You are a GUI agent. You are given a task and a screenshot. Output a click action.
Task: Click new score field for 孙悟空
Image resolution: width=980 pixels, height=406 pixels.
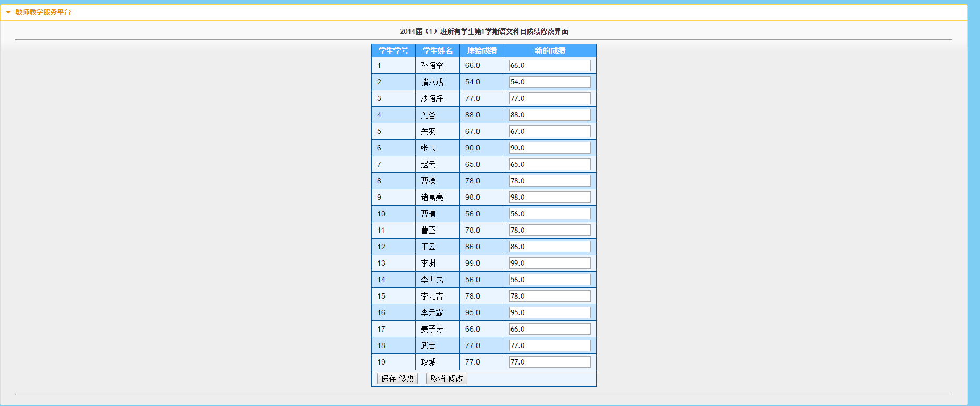coord(550,65)
